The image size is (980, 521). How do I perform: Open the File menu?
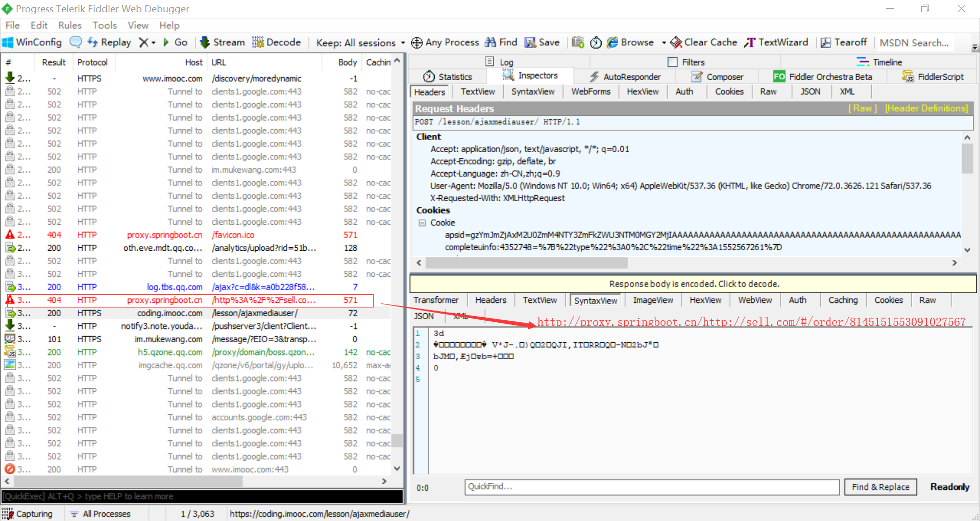(12, 25)
